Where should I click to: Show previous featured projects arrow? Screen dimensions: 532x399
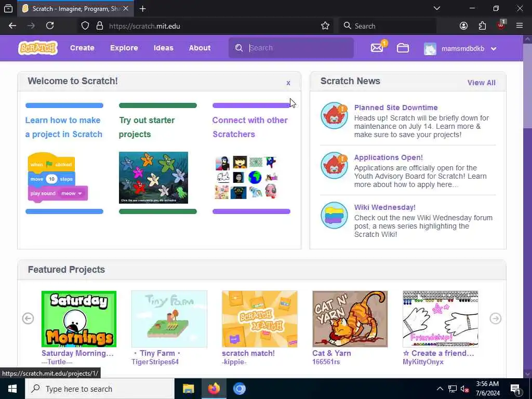[28, 318]
